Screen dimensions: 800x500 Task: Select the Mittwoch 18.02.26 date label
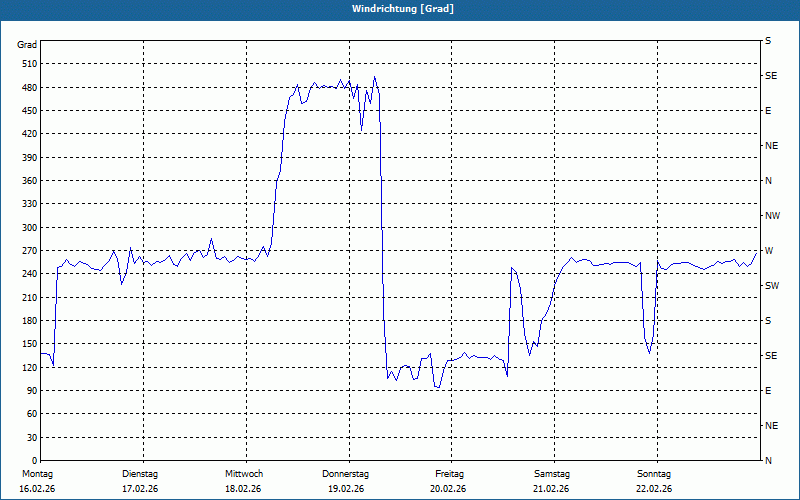click(x=243, y=481)
